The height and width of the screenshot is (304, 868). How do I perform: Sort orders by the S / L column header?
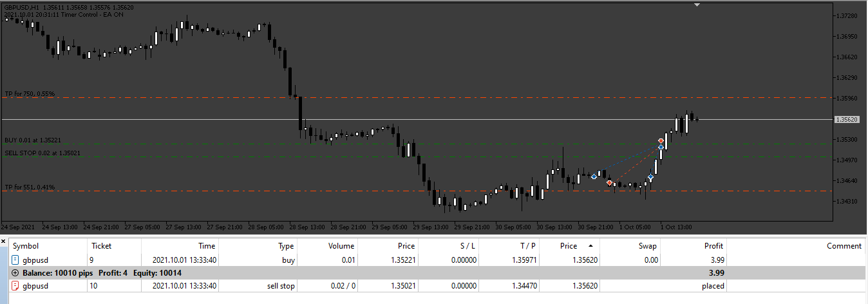point(467,245)
